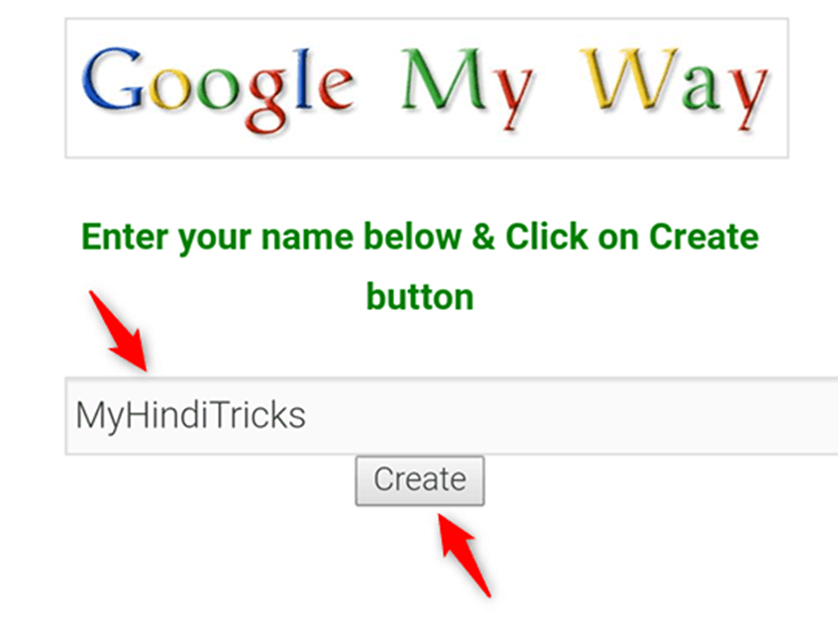840x622 pixels.
Task: Select the word Google in the logo
Action: (x=218, y=89)
